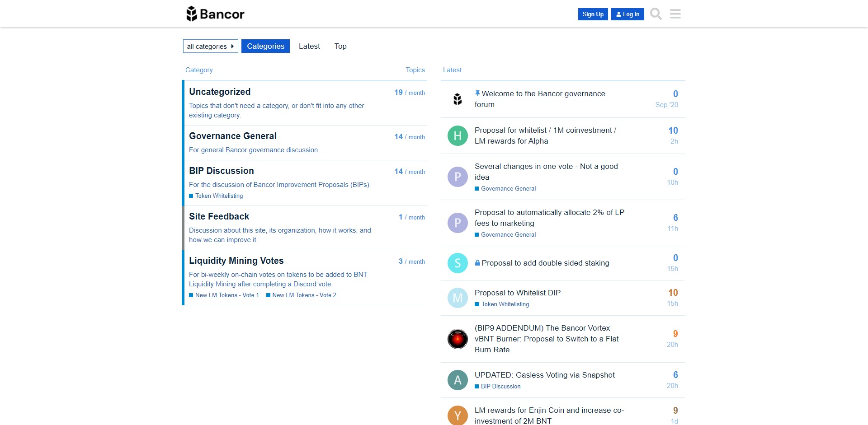The width and height of the screenshot is (868, 425).
Task: Open Several changes in one vote topic
Action: pyautogui.click(x=546, y=172)
